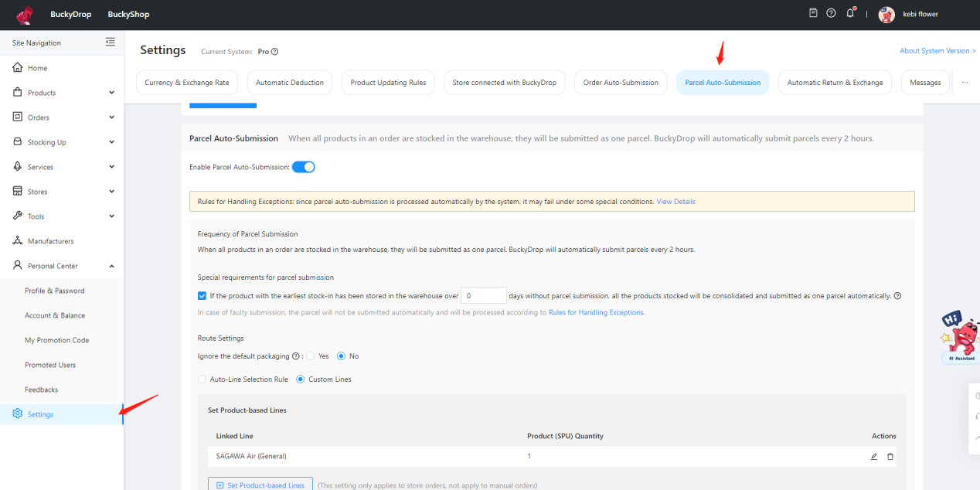
Task: Click the kebi flower username
Action: pos(920,15)
